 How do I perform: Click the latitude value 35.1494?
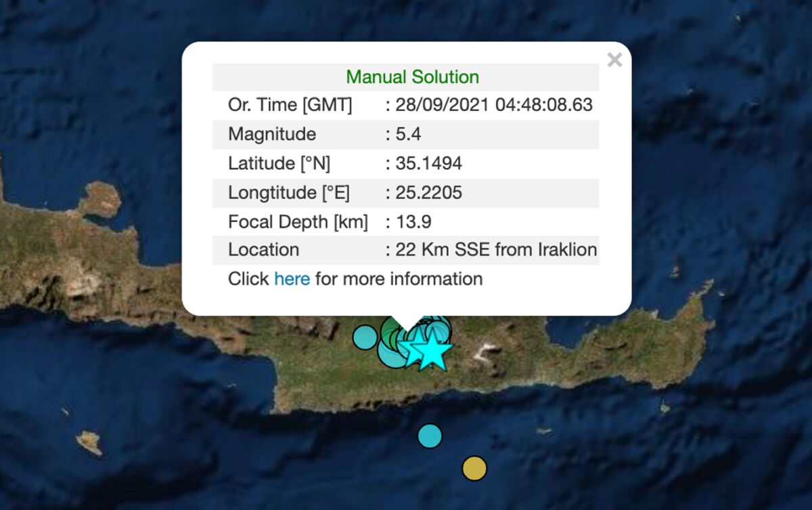point(428,164)
